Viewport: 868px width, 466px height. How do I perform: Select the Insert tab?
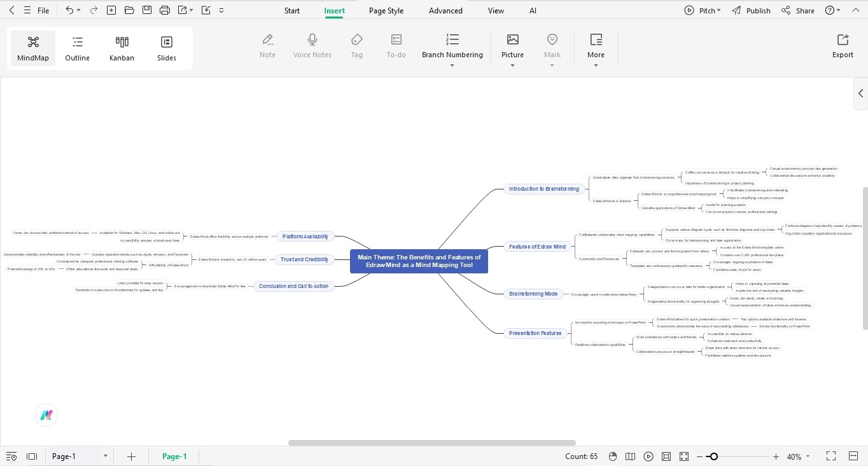(x=334, y=10)
